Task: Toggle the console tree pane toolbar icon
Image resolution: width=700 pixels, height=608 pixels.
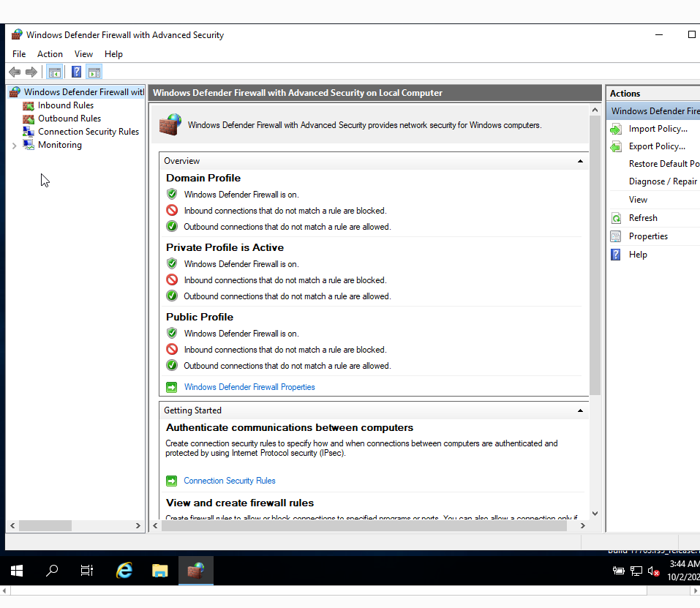Action: pos(54,72)
